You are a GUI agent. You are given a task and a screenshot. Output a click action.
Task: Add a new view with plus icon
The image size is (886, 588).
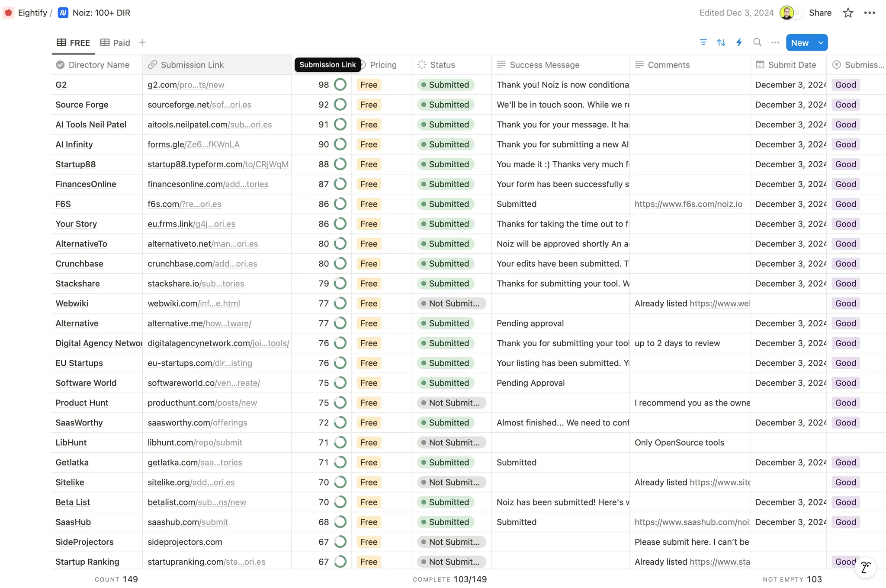pyautogui.click(x=142, y=42)
